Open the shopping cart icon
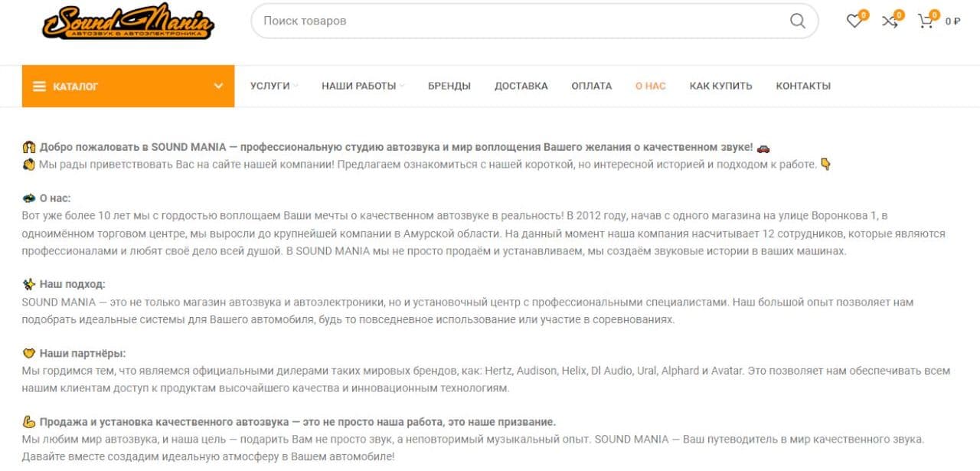980x471 pixels. [926, 21]
